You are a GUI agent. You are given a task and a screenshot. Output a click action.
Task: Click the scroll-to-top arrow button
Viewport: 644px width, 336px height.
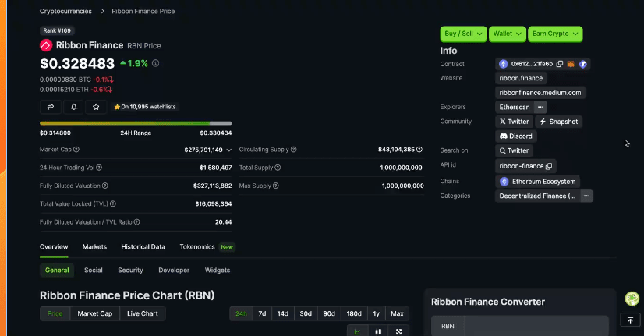[631, 320]
